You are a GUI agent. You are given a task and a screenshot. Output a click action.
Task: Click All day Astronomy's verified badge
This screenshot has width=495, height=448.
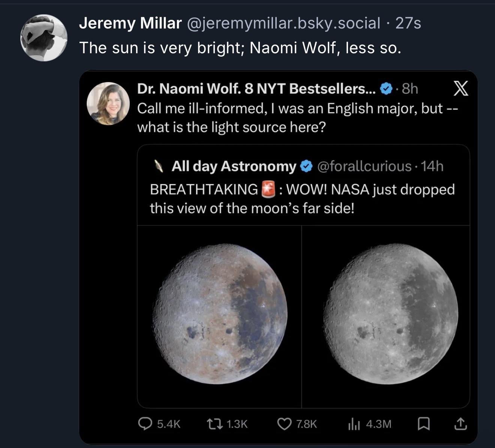coord(307,166)
